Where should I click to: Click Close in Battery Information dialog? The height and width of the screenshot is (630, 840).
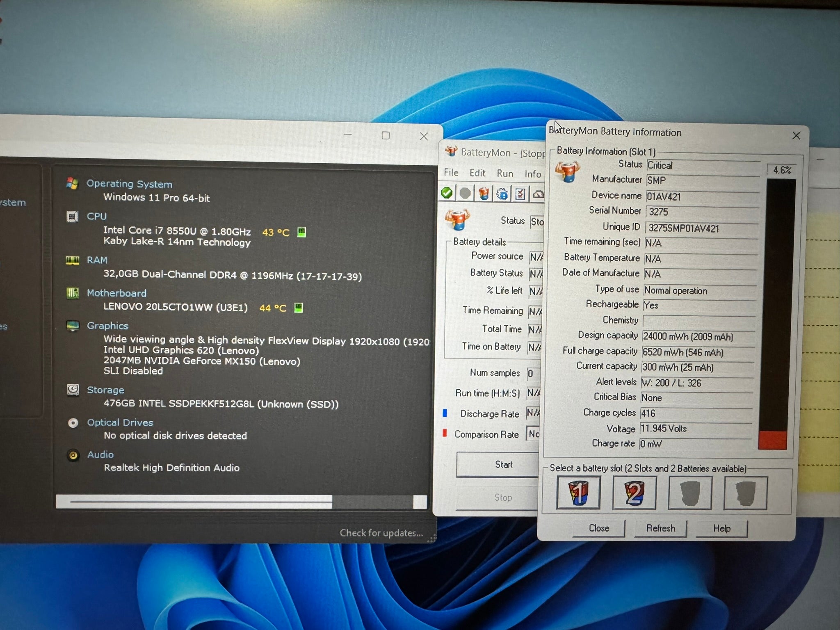click(599, 528)
